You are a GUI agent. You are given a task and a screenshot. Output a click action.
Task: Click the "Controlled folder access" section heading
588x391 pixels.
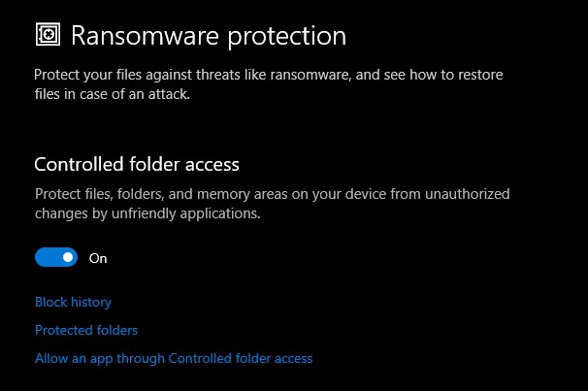click(x=137, y=164)
